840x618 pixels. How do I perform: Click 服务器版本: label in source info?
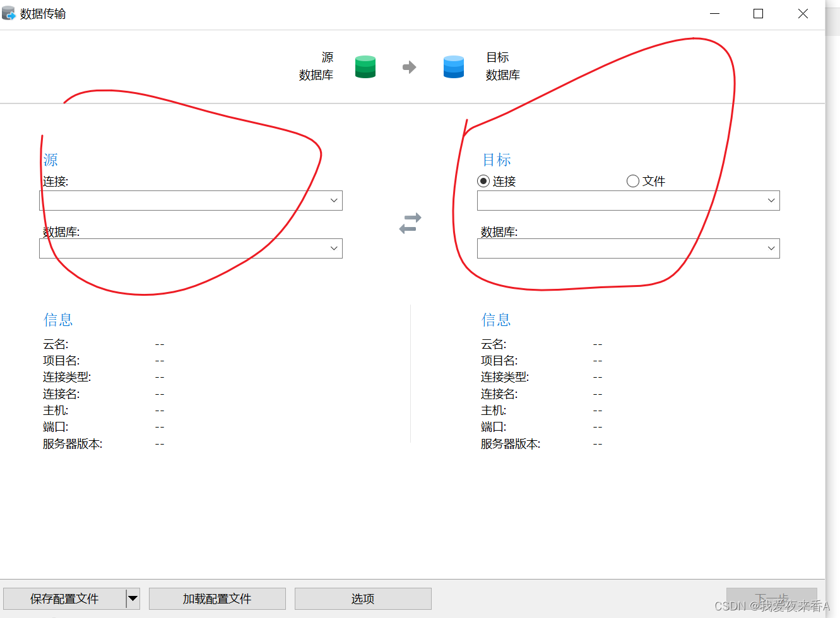click(73, 444)
